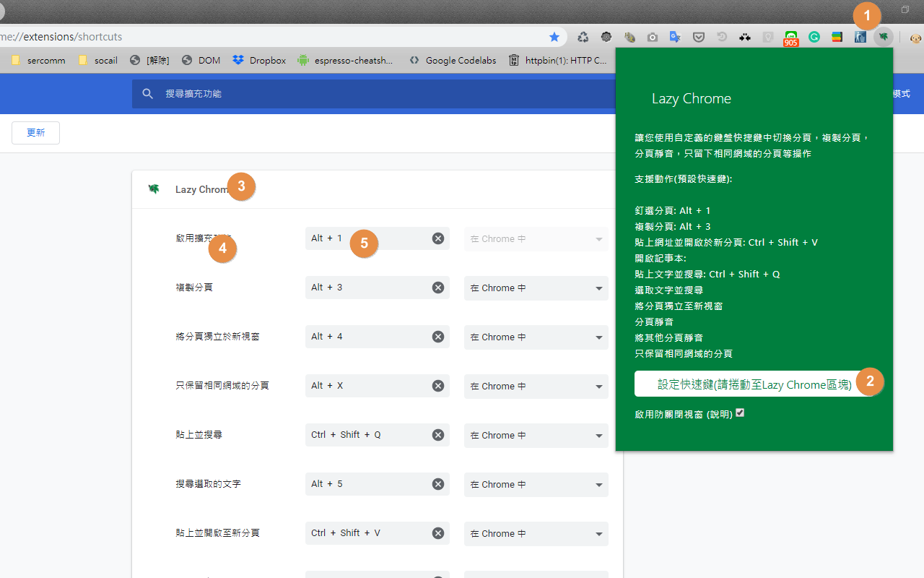Click the grayed-out scope dropdown in Alt + 1 row
Image resolution: width=924 pixels, height=578 pixels.
coord(536,238)
